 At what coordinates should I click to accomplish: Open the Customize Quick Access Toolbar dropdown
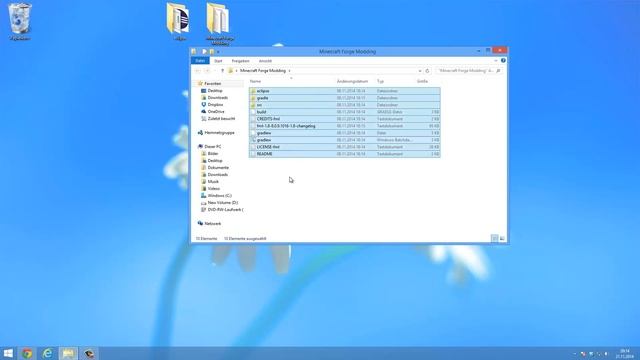coord(218,52)
